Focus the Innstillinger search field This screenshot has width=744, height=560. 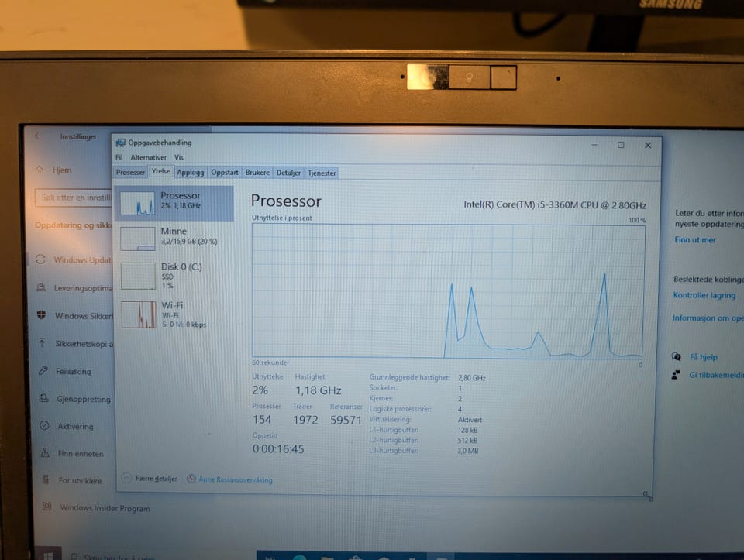click(74, 198)
